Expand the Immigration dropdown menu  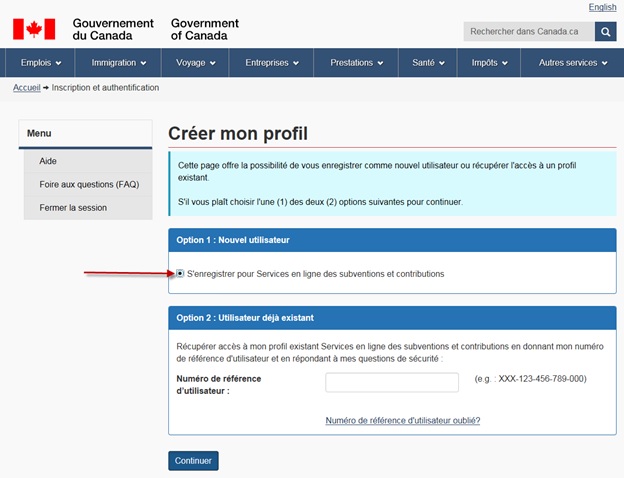pos(119,63)
